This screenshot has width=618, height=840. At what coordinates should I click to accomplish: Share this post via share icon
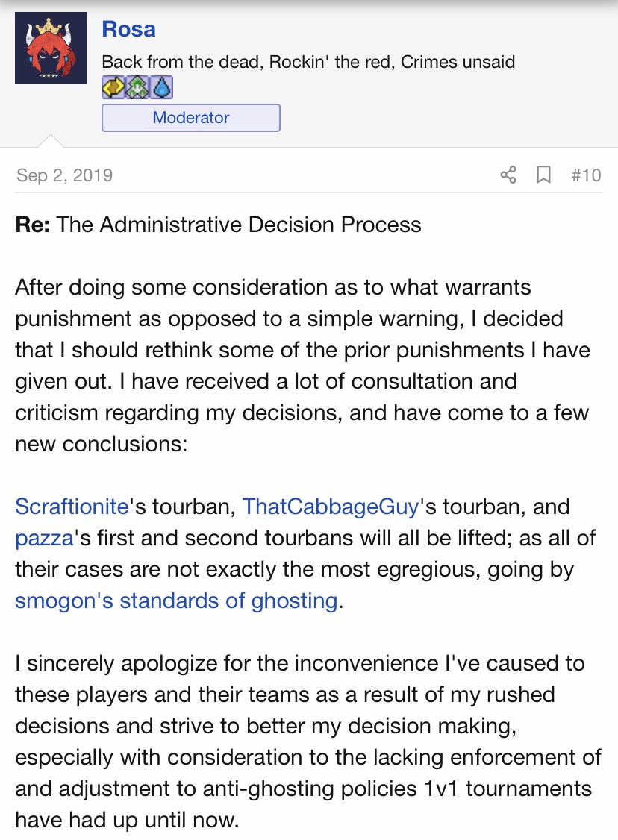click(508, 175)
